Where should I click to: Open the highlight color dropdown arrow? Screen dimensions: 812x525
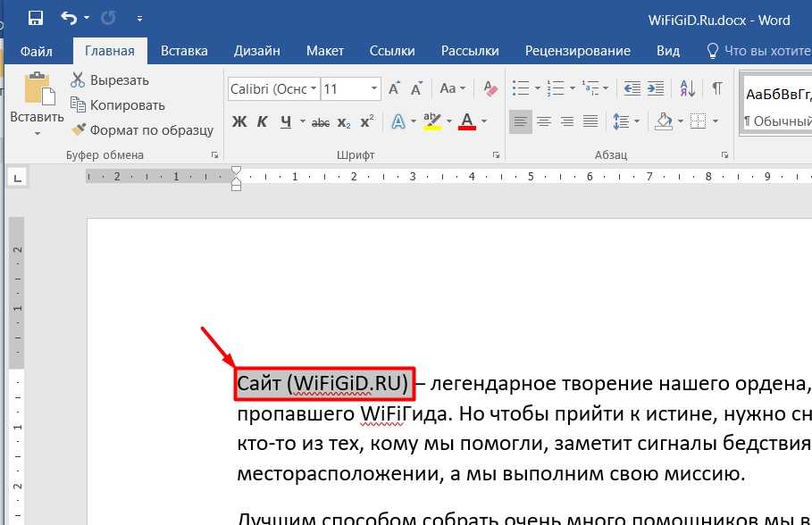pos(449,121)
